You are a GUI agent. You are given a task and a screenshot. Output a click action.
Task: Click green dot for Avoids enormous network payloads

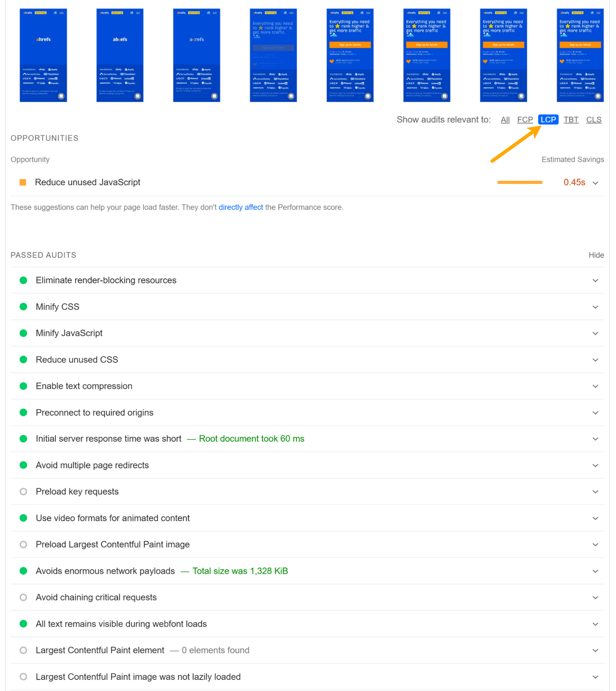24,571
